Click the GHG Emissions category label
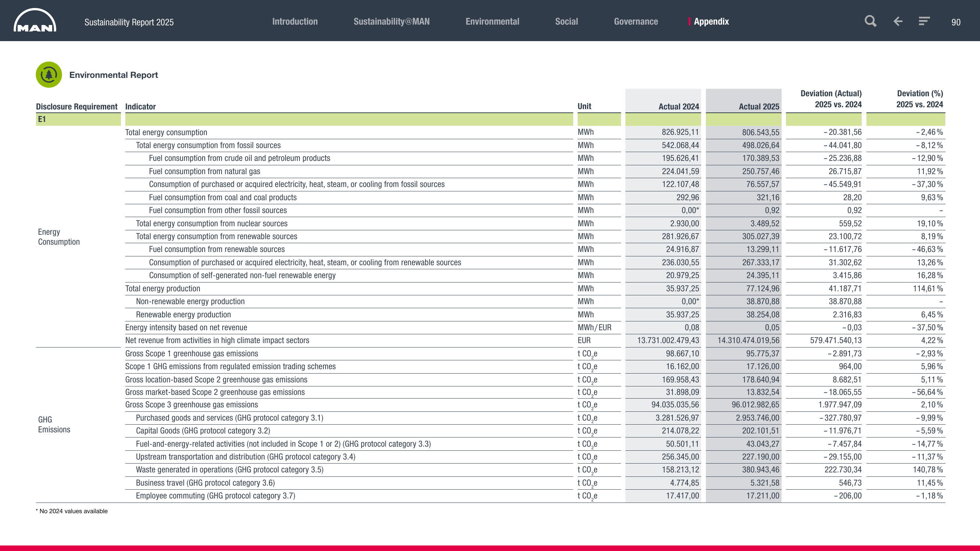The width and height of the screenshot is (980, 551). pos(54,424)
